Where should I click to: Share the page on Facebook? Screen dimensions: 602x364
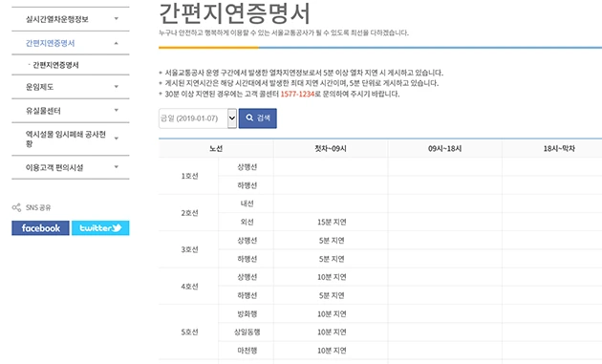tap(40, 227)
